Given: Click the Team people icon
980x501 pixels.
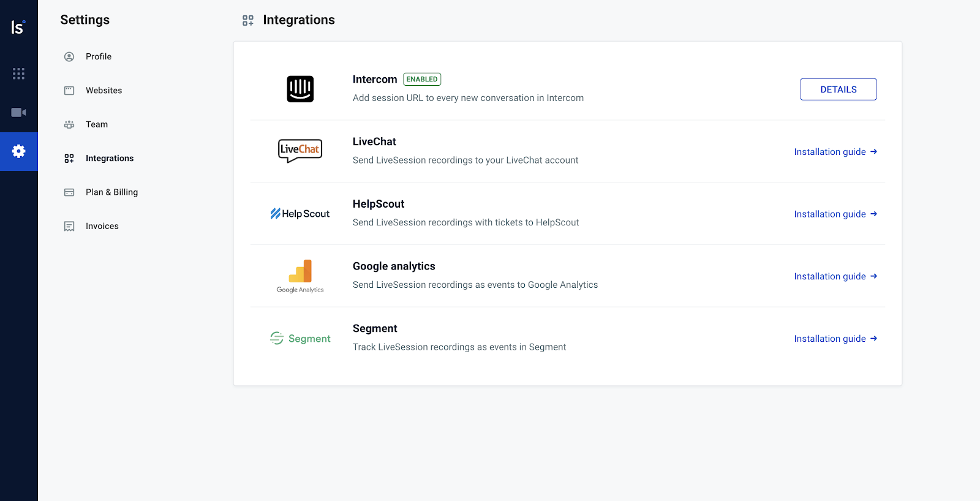Looking at the screenshot, I should coord(69,124).
